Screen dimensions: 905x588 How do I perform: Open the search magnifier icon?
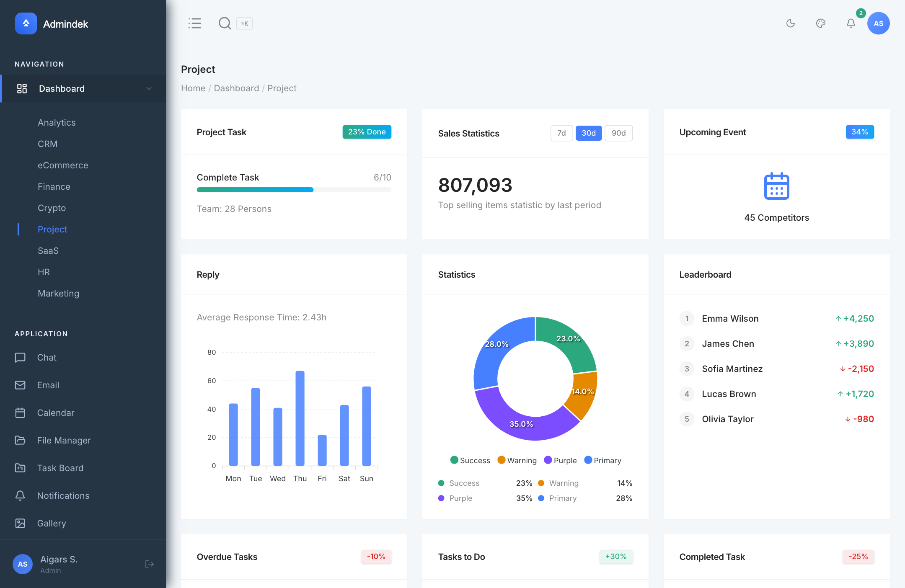(x=225, y=23)
